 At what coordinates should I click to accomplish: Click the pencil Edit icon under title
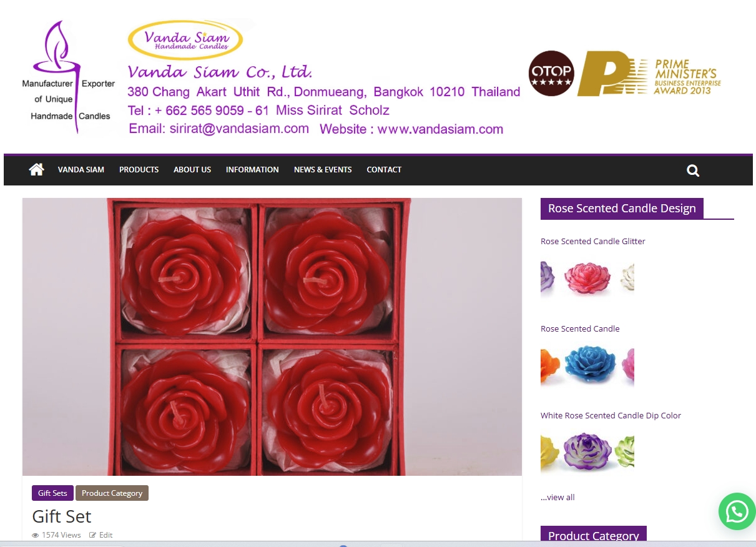pos(92,535)
